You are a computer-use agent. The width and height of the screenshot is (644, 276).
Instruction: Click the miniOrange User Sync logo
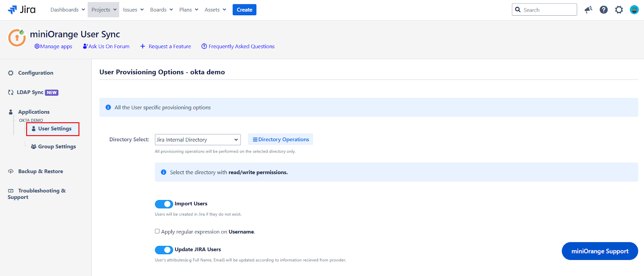17,37
